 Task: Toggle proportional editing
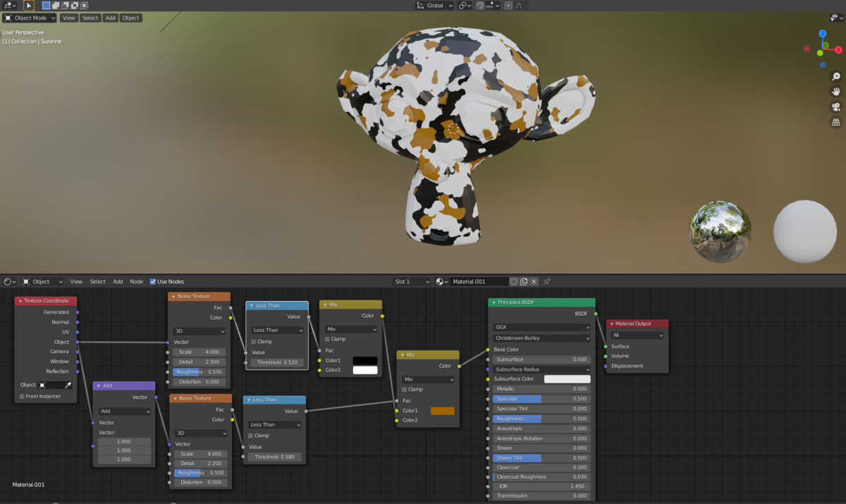click(x=508, y=6)
